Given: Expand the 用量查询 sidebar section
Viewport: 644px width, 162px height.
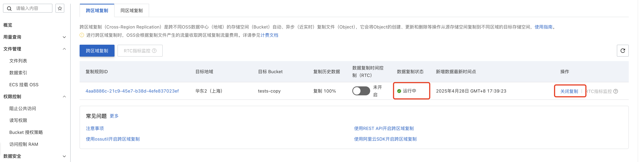Looking at the screenshot, I should pyautogui.click(x=64, y=37).
